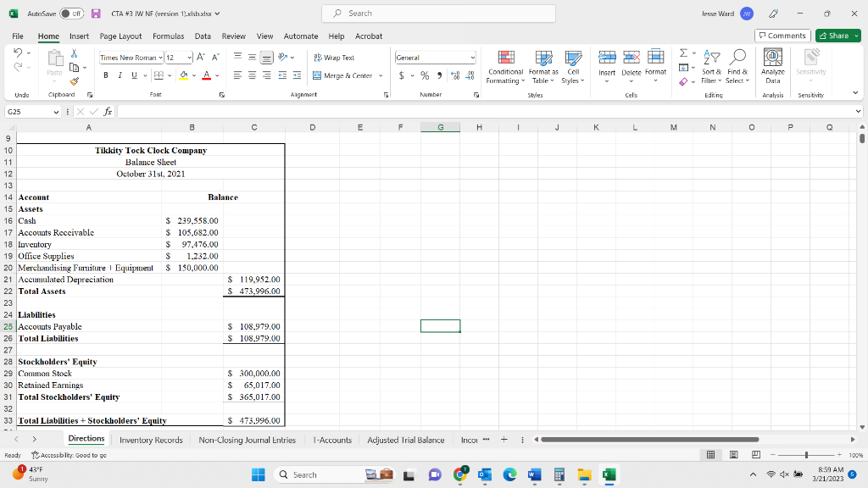Screen dimensions: 868x488
Task: Open Conditional Formatting options
Action: (x=504, y=68)
